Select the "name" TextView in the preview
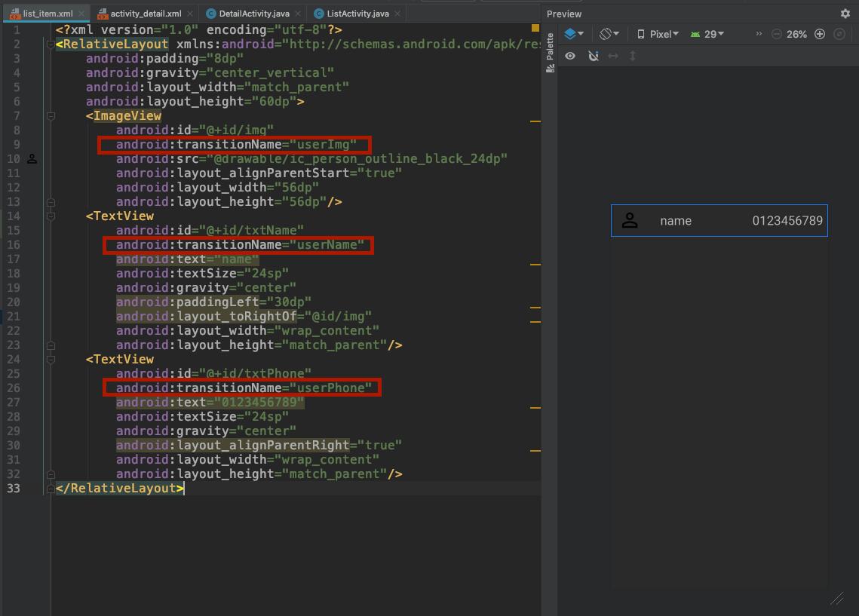 [x=676, y=221]
